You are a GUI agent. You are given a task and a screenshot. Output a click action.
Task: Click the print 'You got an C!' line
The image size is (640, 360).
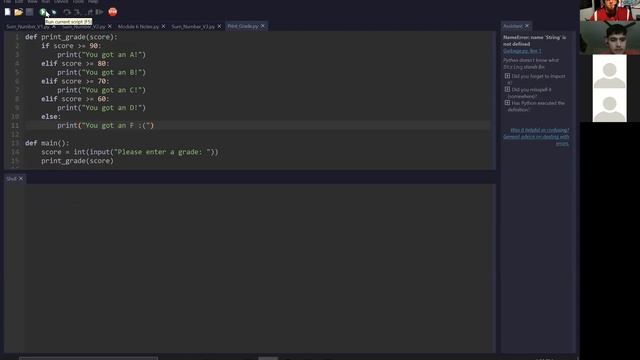(101, 90)
